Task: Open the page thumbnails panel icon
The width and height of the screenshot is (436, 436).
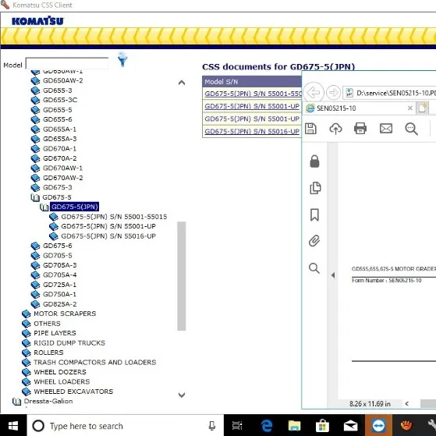Action: pyautogui.click(x=315, y=188)
